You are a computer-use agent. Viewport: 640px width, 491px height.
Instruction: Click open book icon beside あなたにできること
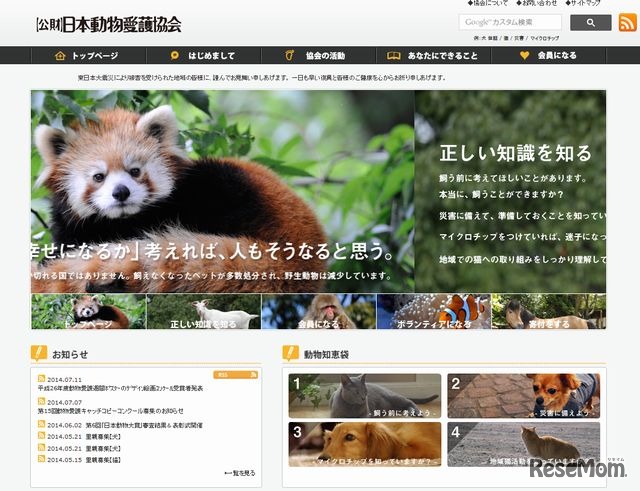[x=393, y=56]
